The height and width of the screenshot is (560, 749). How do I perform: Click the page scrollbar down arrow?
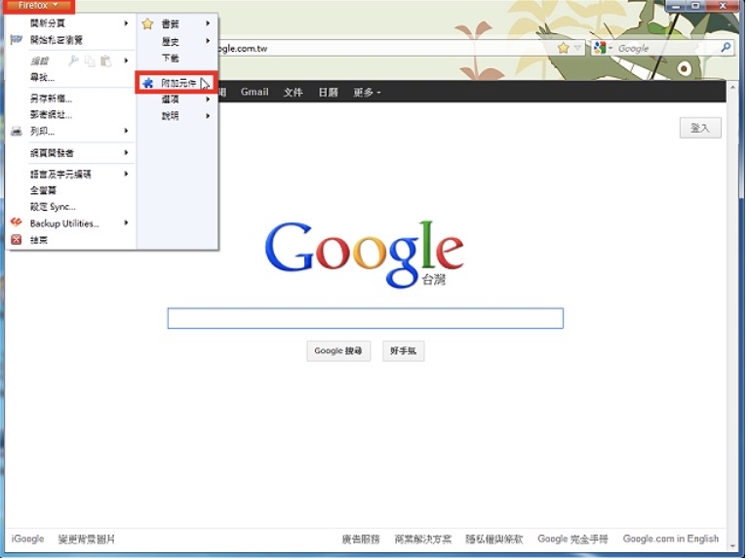[x=732, y=545]
